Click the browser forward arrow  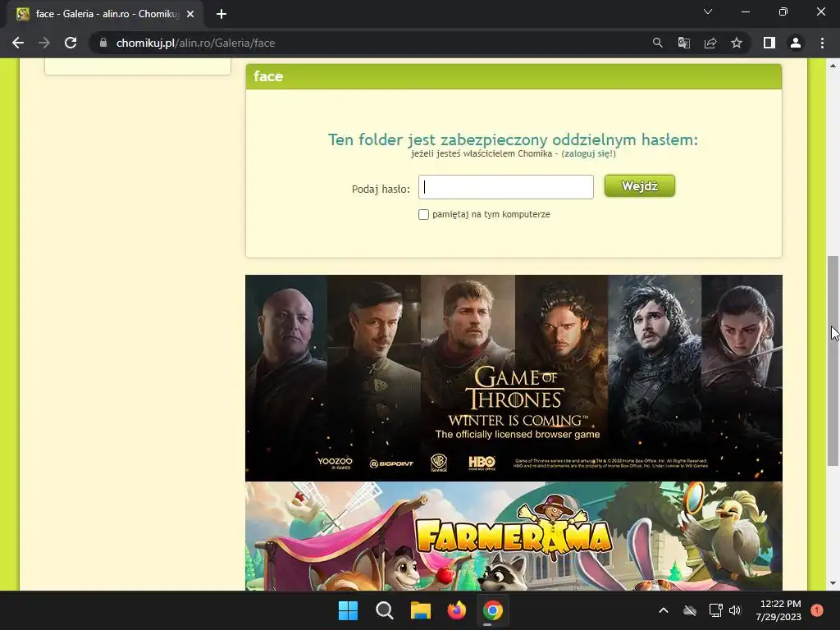pos(44,43)
